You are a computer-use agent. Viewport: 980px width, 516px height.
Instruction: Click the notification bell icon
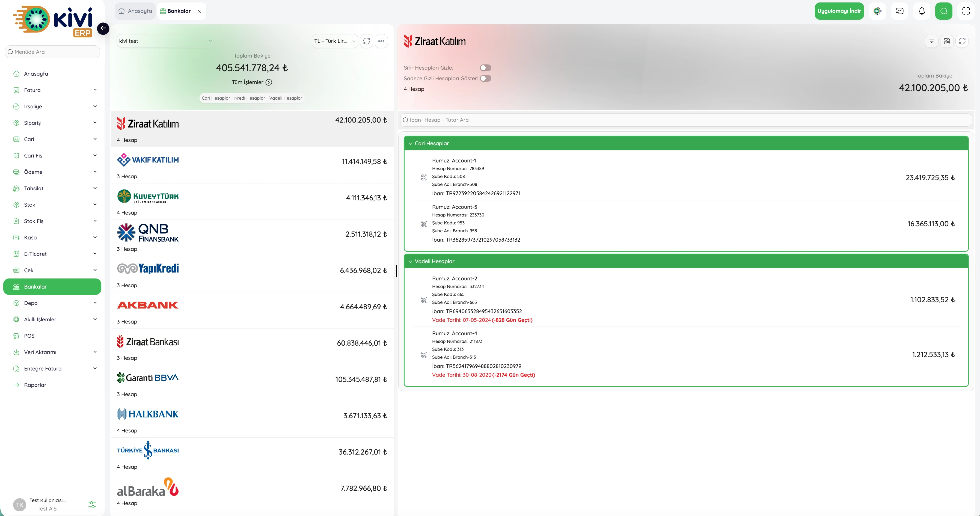(x=921, y=11)
